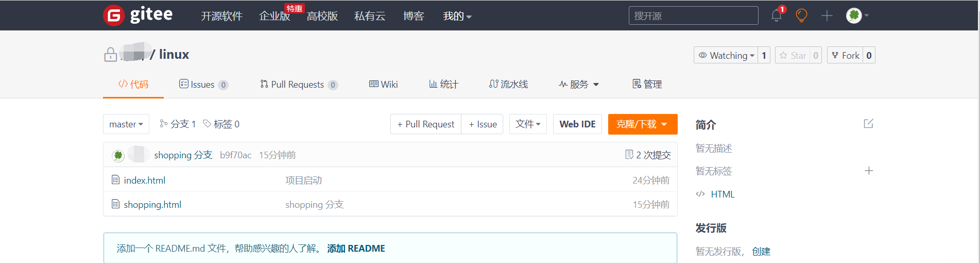
Task: Switch to the 代码 tab
Action: pos(133,84)
